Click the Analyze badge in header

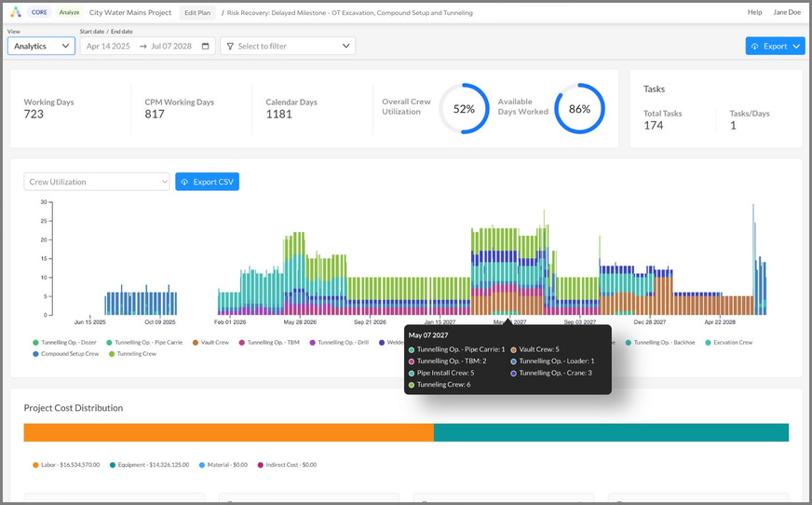point(69,12)
